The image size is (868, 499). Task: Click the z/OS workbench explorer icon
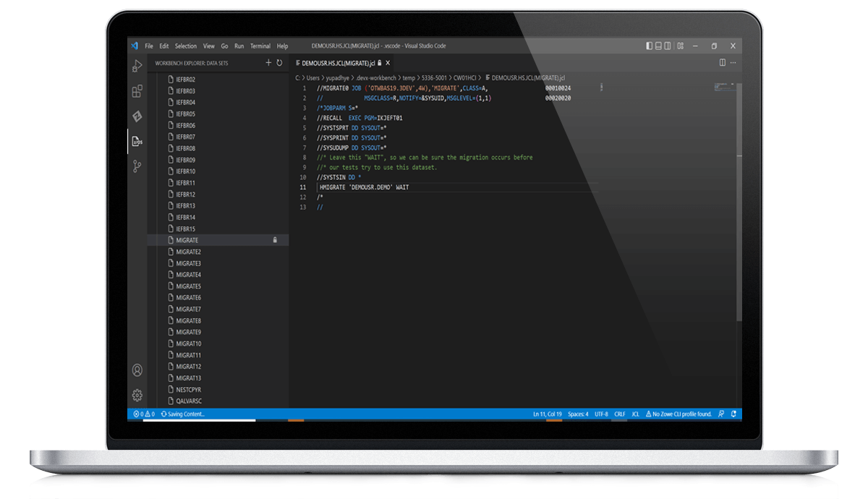pyautogui.click(x=137, y=142)
